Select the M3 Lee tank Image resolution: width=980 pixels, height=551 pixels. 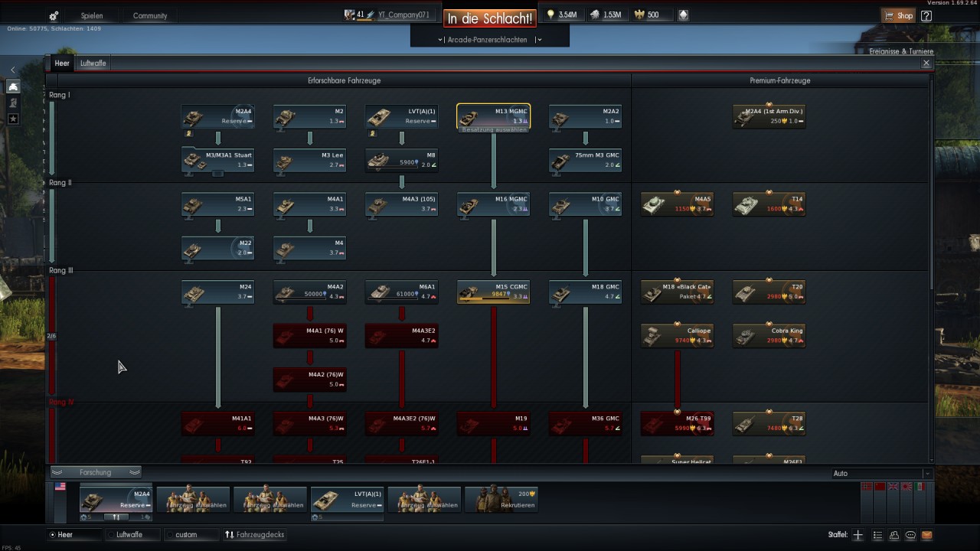coord(309,160)
